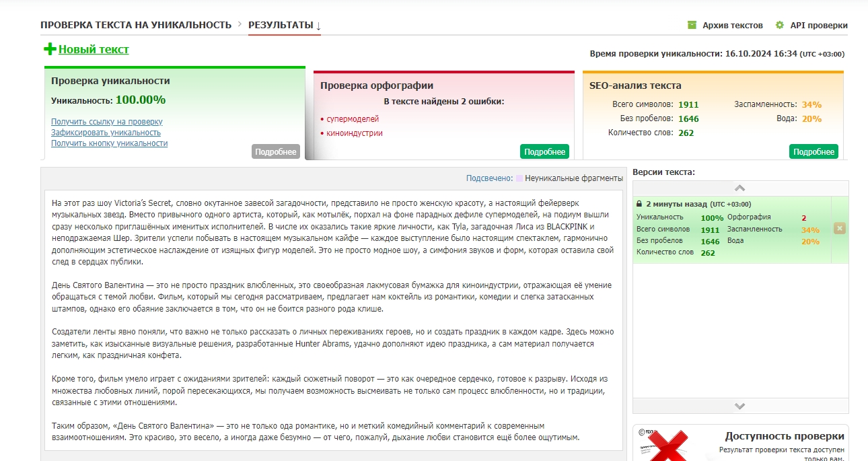Click the Вода value 20% in SEO panel
This screenshot has width=868, height=461.
[811, 118]
